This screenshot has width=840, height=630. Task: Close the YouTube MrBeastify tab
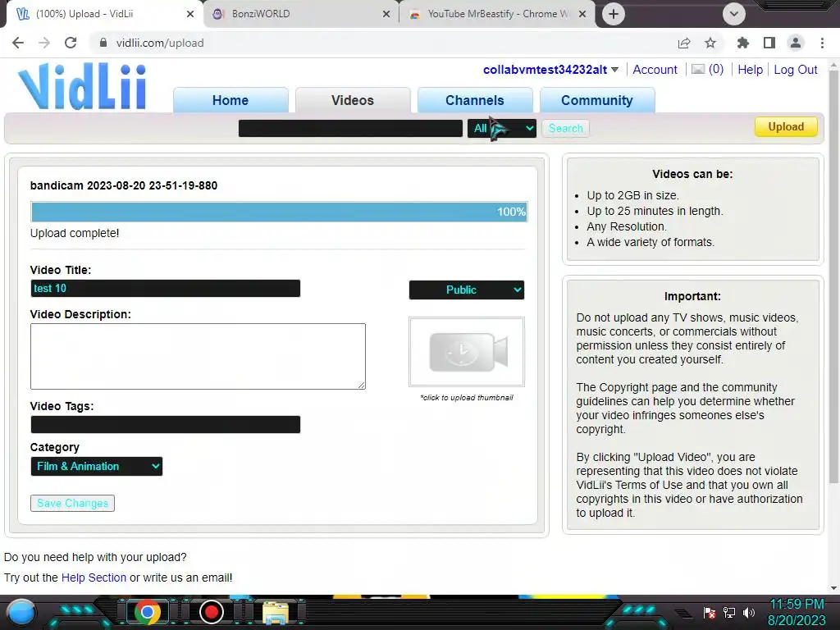(x=582, y=14)
